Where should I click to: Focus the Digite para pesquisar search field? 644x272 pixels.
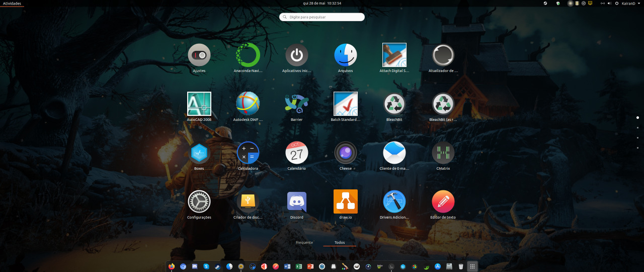[x=322, y=17]
